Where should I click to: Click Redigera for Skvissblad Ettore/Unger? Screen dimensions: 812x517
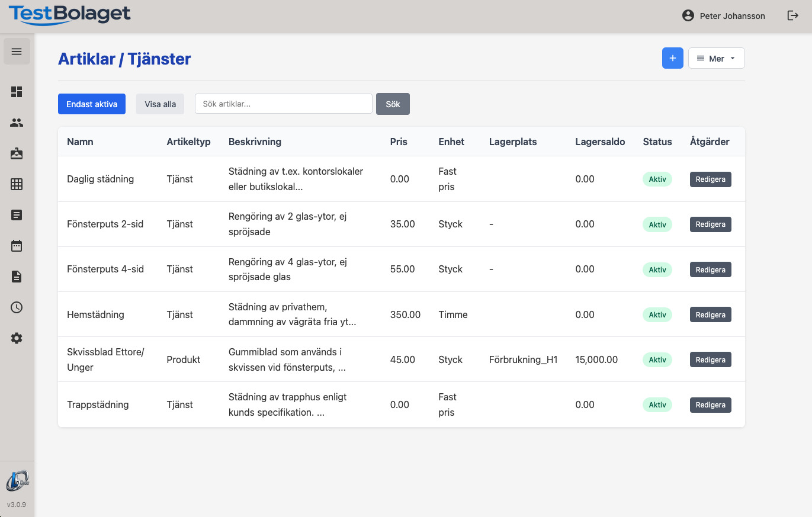click(710, 359)
